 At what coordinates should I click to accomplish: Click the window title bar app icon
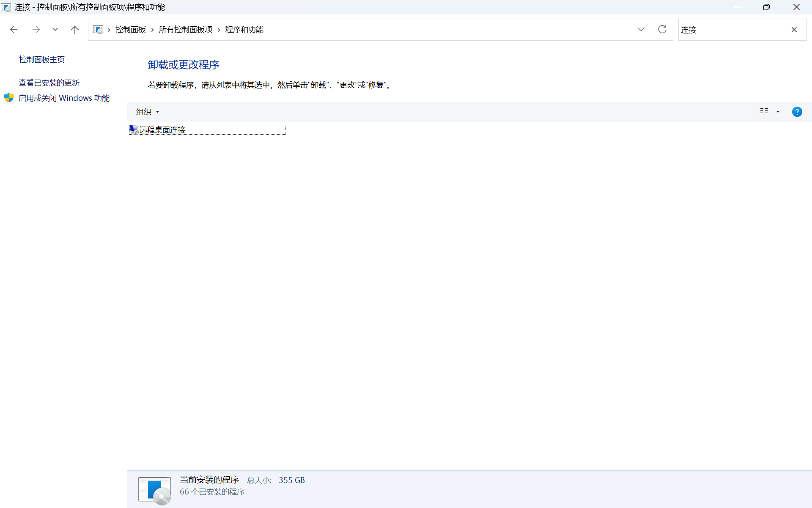6,7
